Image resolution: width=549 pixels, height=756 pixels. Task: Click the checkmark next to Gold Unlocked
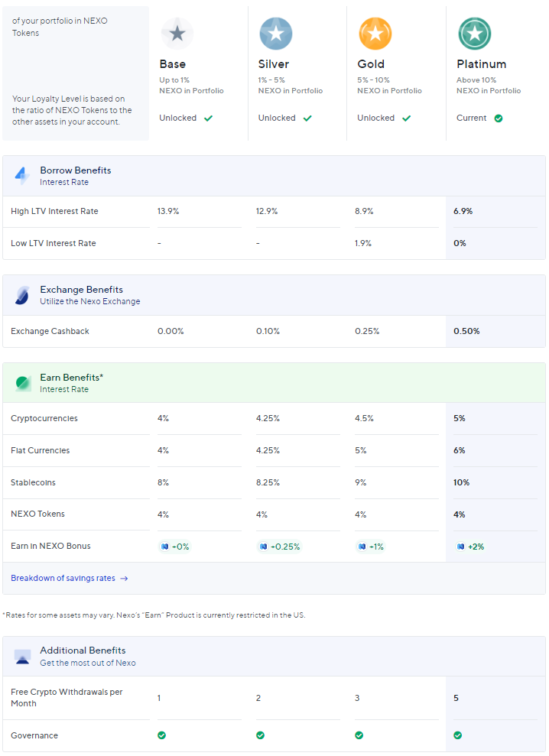pos(407,118)
